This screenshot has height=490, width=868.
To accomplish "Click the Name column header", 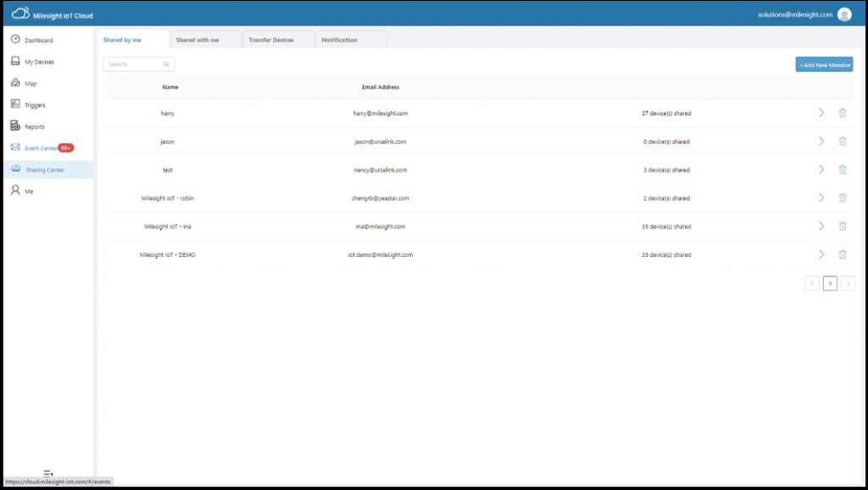I will (170, 87).
